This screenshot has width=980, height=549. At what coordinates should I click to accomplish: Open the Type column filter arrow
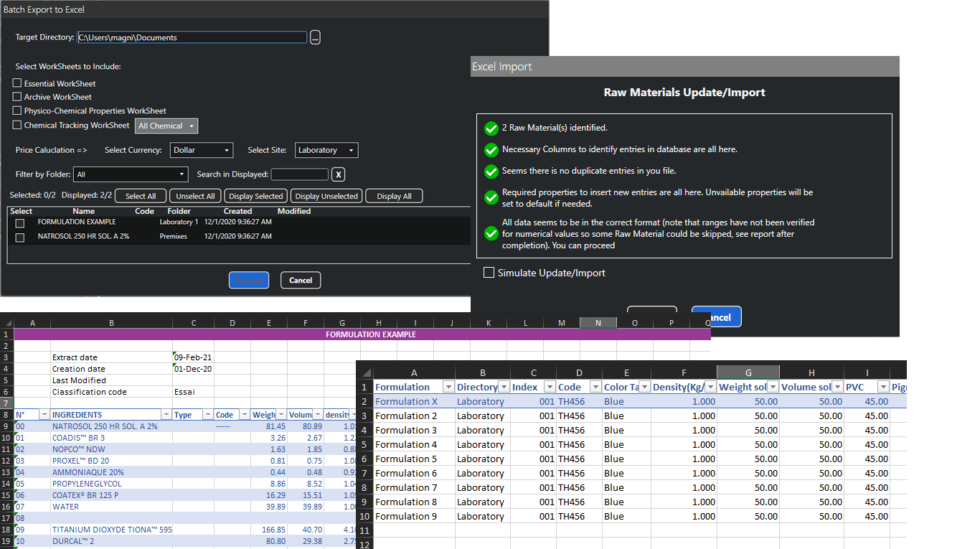(208, 415)
